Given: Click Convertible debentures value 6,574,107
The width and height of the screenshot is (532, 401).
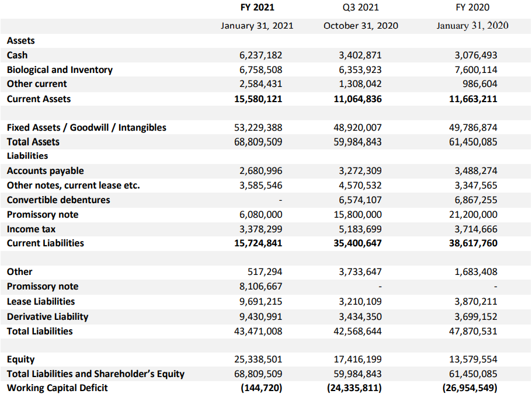Looking at the screenshot, I should [x=360, y=200].
